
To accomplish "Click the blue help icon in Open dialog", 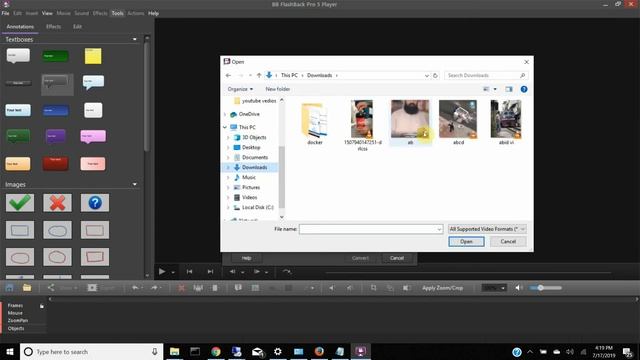I will pyautogui.click(x=524, y=89).
